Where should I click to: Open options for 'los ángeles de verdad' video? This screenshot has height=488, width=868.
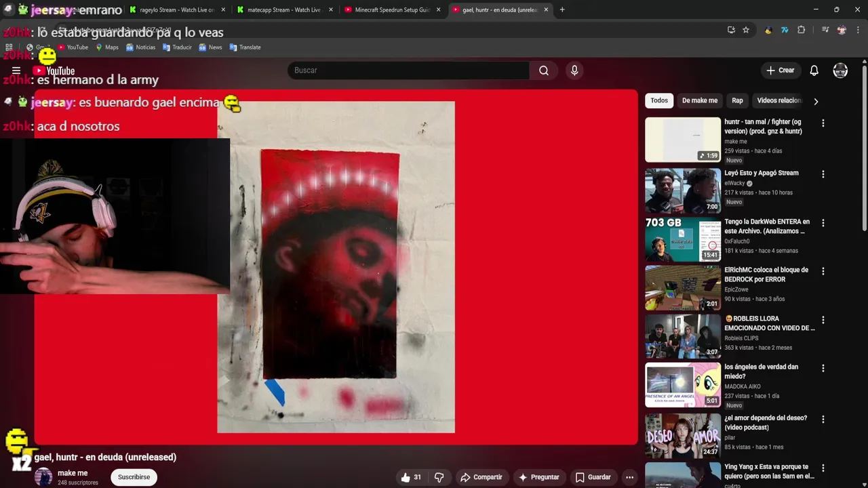823,368
